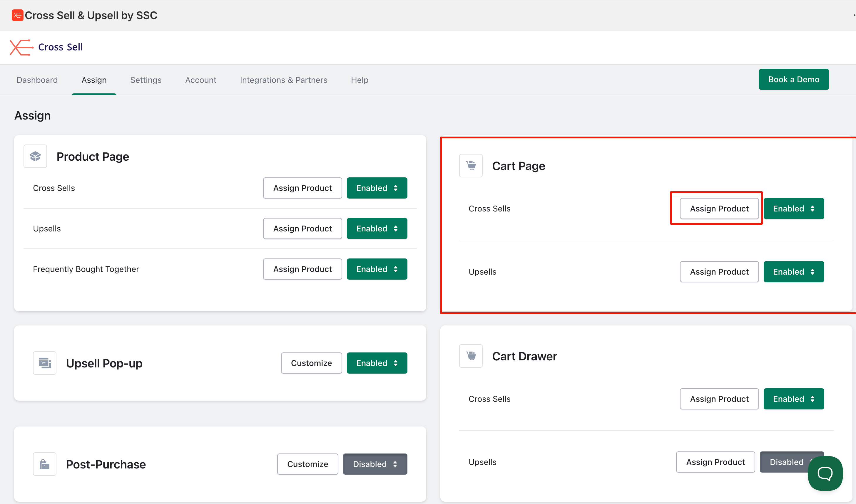Screen dimensions: 856x504
Task: Click the Cart Drawer cart icon
Action: pos(471,356)
